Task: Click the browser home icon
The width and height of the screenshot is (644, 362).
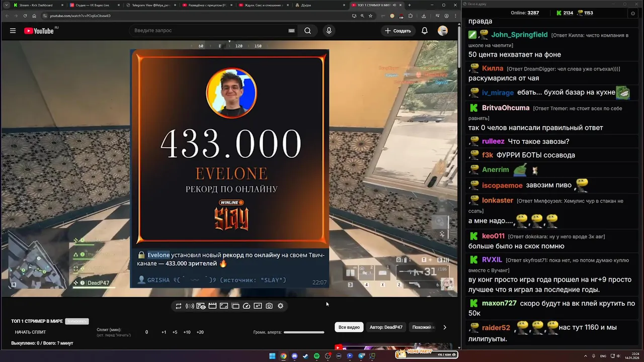Action: 34,16
